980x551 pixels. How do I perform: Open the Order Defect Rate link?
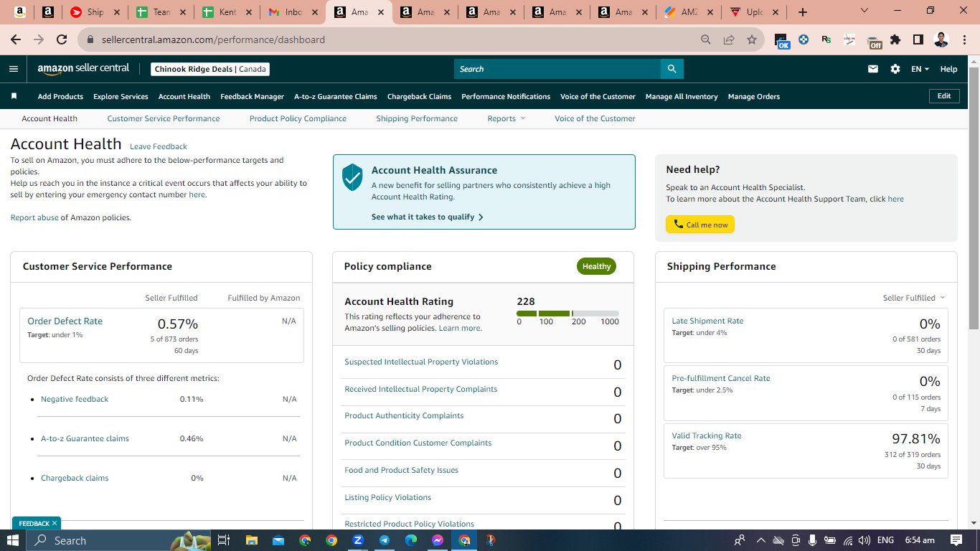tap(65, 321)
